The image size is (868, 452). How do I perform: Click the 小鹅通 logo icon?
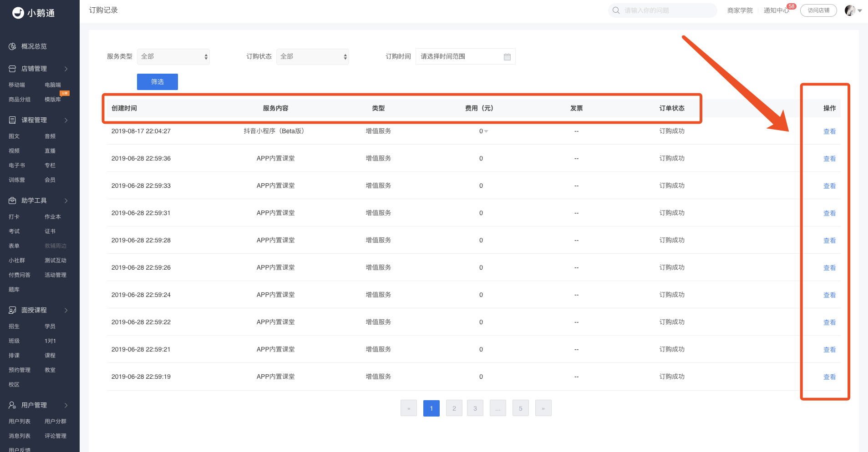coord(18,13)
